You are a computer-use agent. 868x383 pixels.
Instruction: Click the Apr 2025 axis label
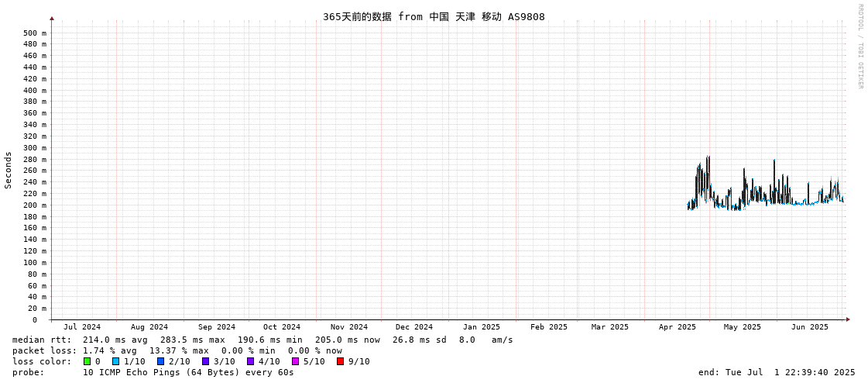pyautogui.click(x=677, y=327)
